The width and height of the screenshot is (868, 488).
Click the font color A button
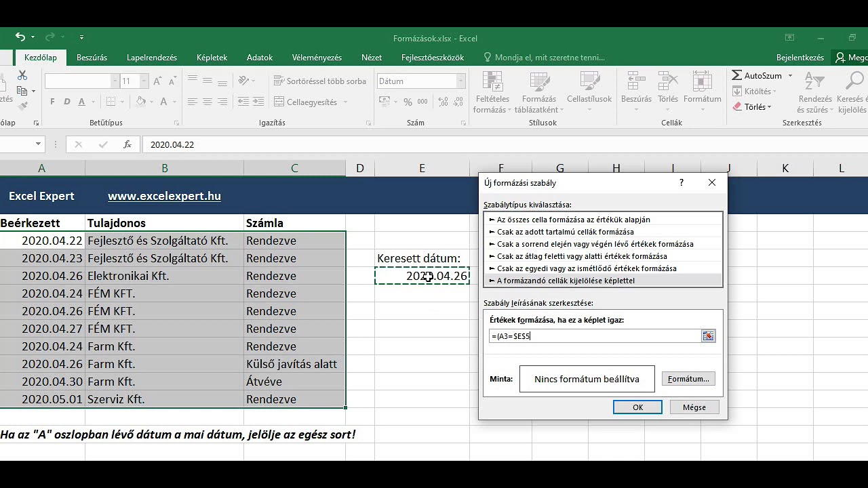pos(163,102)
